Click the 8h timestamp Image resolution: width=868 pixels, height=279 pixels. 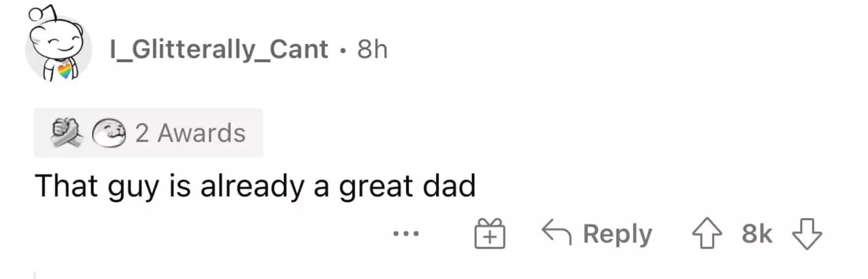(372, 49)
